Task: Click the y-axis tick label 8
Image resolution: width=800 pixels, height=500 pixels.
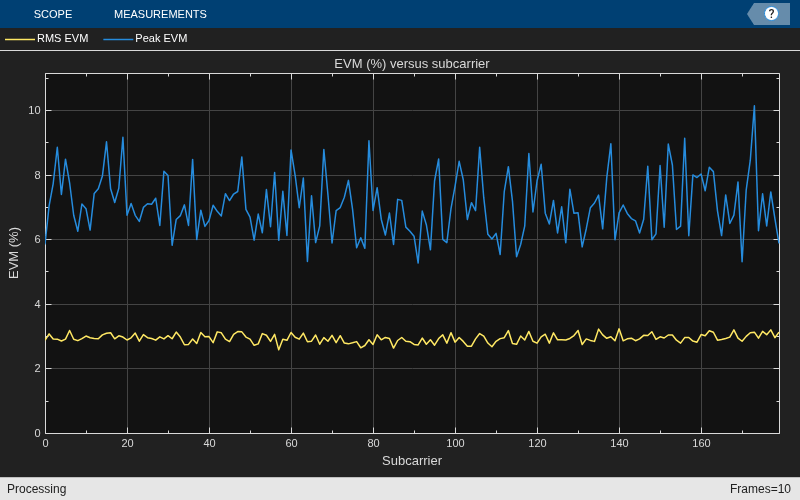Action: tap(37, 176)
